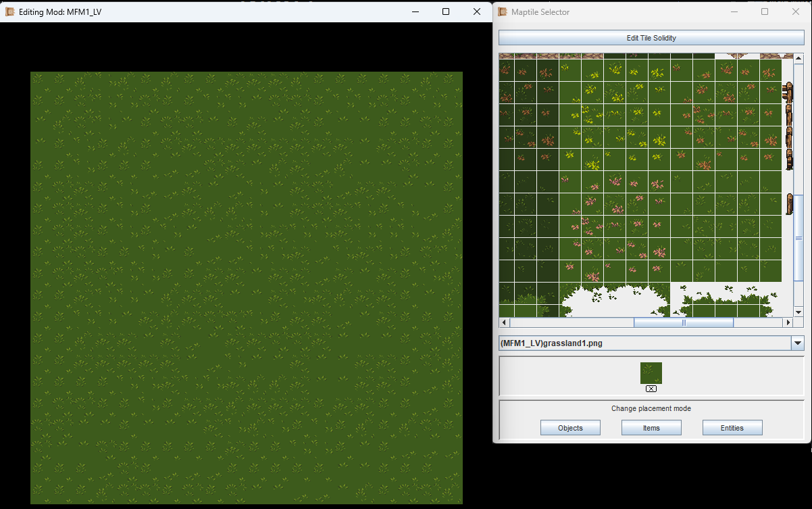Switch placement mode to Entities
This screenshot has width=812, height=509.
[x=732, y=428]
